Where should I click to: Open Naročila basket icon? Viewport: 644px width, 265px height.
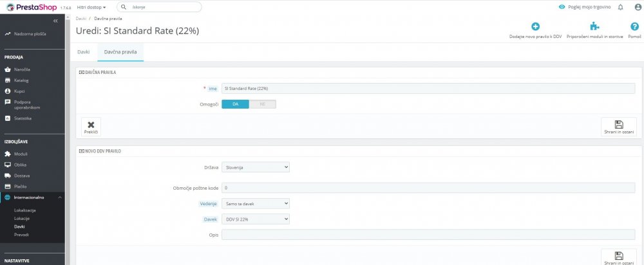(7, 69)
